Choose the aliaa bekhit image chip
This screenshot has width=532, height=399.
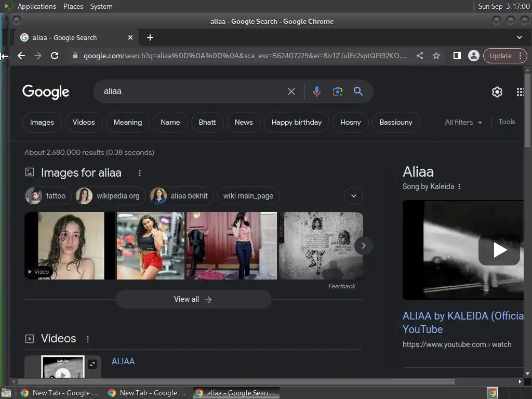pos(181,196)
